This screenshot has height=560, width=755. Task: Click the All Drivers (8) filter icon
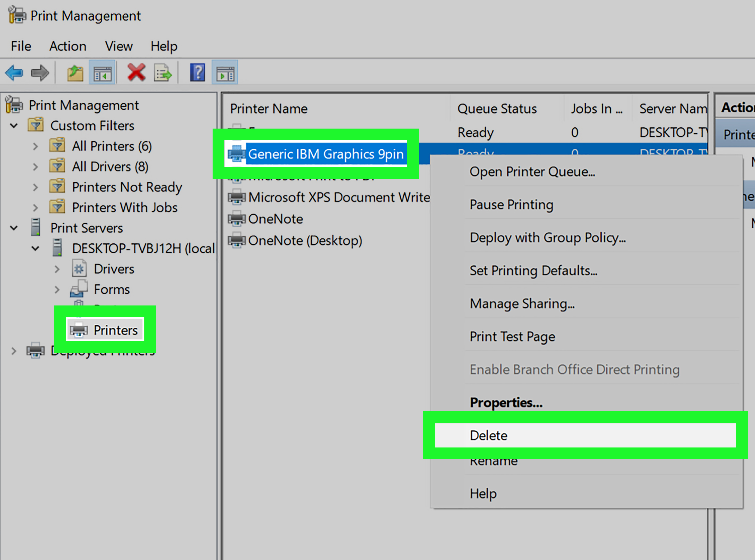(x=57, y=166)
